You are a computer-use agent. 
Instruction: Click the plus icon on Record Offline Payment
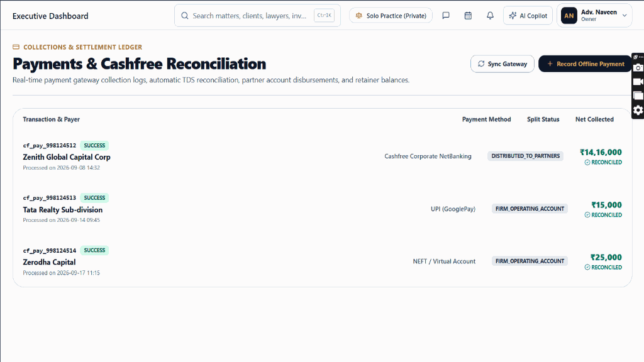pyautogui.click(x=550, y=63)
